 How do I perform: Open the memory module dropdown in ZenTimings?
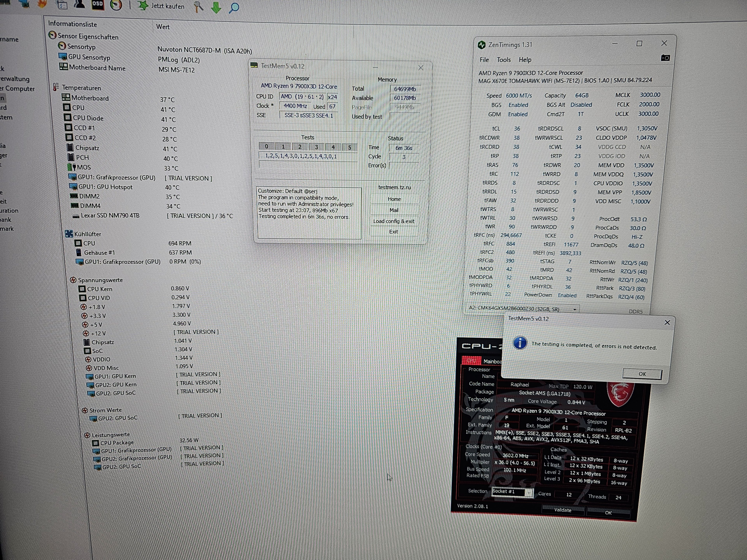574,309
